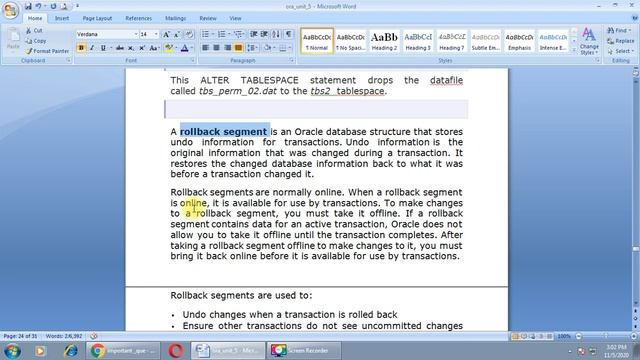The width and height of the screenshot is (640, 360).
Task: Click the Replace button
Action: (x=620, y=41)
